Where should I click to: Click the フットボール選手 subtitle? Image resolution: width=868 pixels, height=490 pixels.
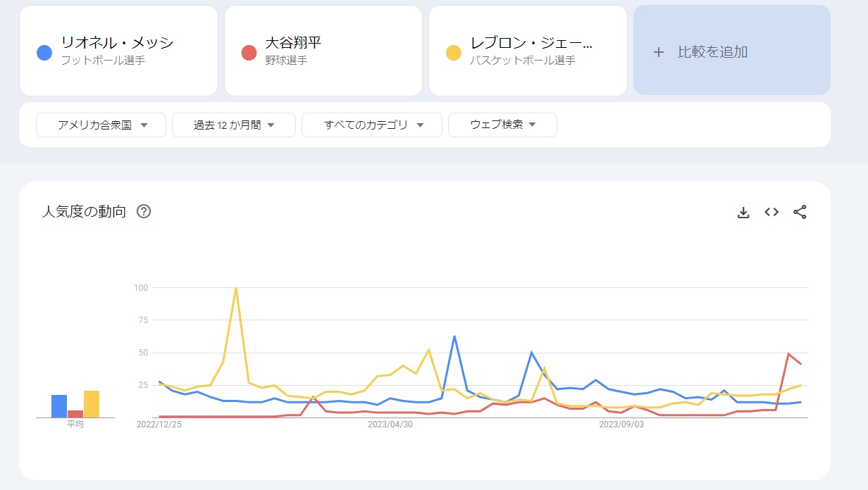(x=103, y=61)
